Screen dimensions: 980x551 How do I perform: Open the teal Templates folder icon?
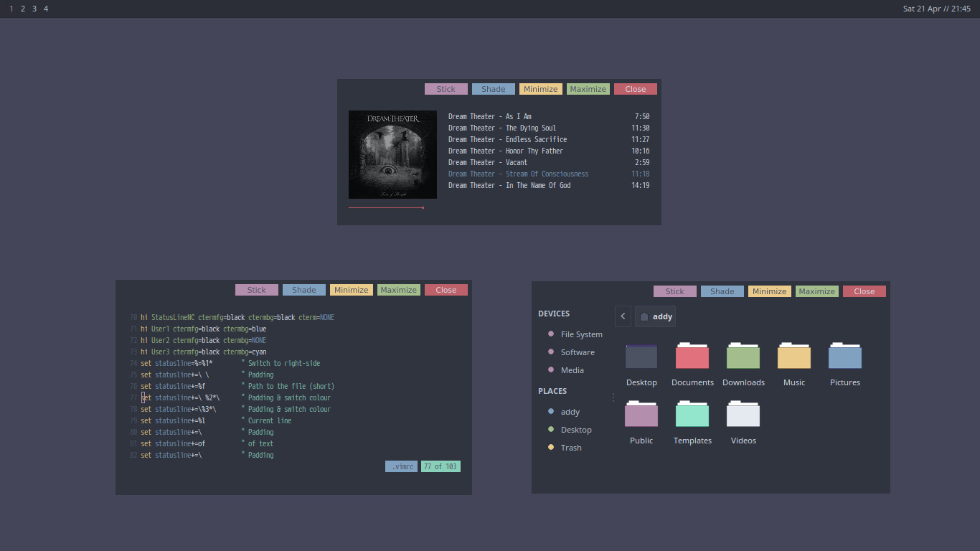click(692, 414)
